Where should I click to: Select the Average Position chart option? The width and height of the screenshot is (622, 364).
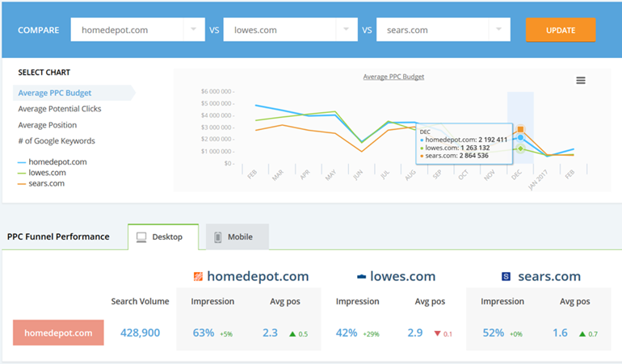47,125
